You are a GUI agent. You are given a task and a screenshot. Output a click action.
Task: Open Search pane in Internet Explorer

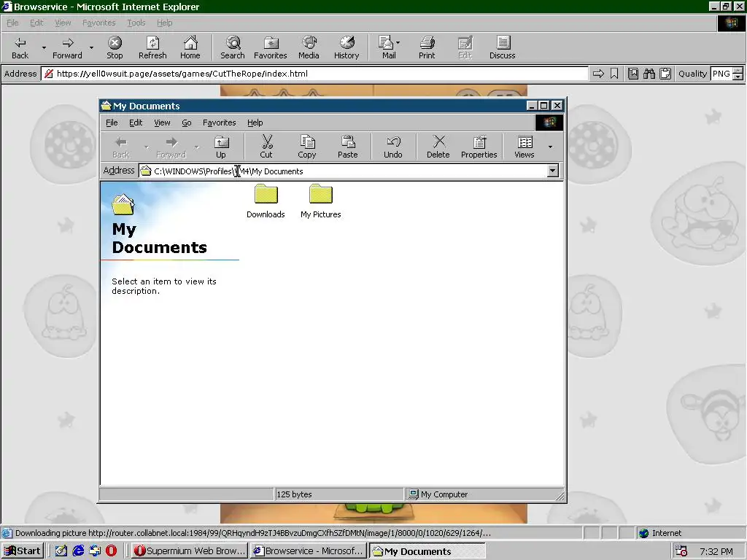[x=233, y=47]
